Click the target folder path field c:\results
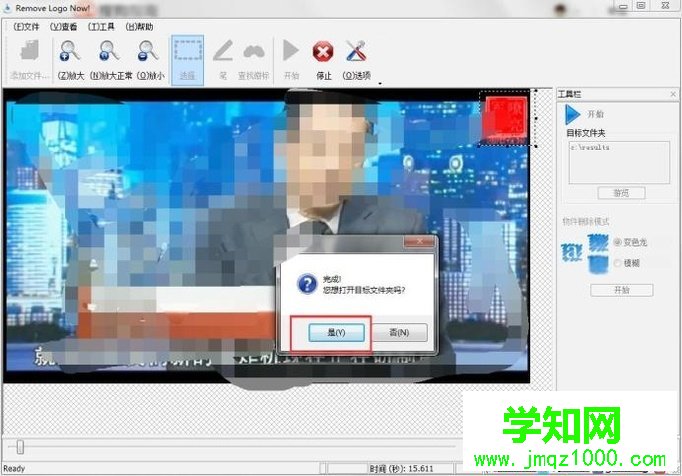 click(619, 162)
